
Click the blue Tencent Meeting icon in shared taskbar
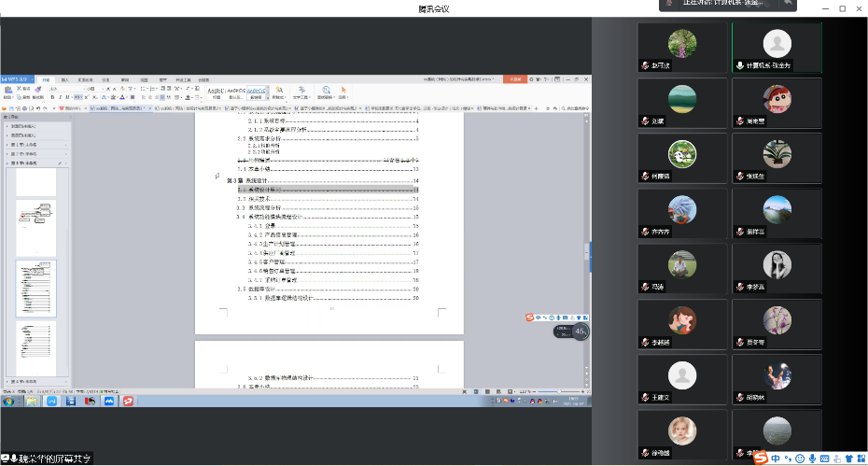108,402
